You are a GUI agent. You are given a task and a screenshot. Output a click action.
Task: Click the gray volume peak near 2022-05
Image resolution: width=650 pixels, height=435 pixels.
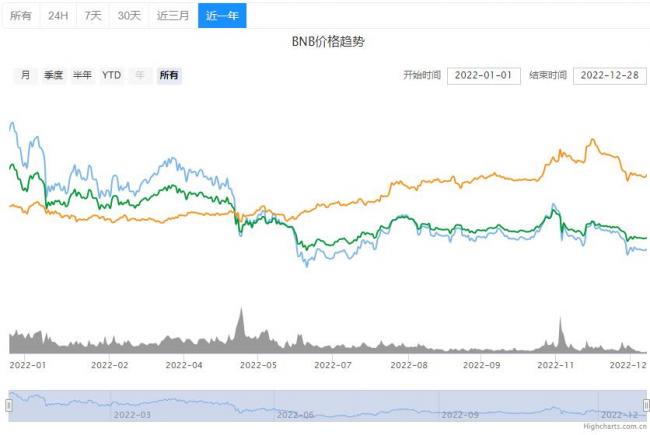(240, 325)
